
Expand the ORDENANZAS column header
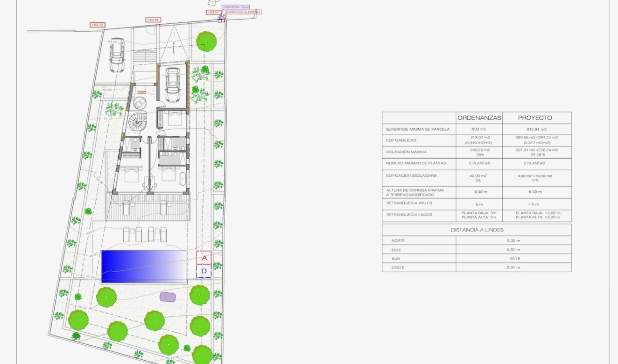pyautogui.click(x=480, y=118)
